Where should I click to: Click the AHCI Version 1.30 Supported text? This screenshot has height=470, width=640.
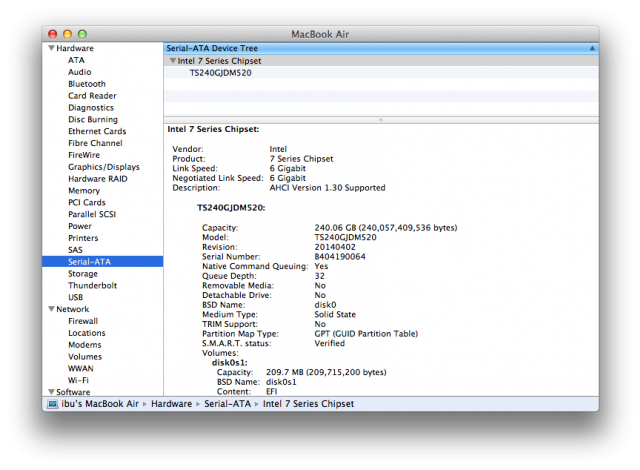click(327, 188)
